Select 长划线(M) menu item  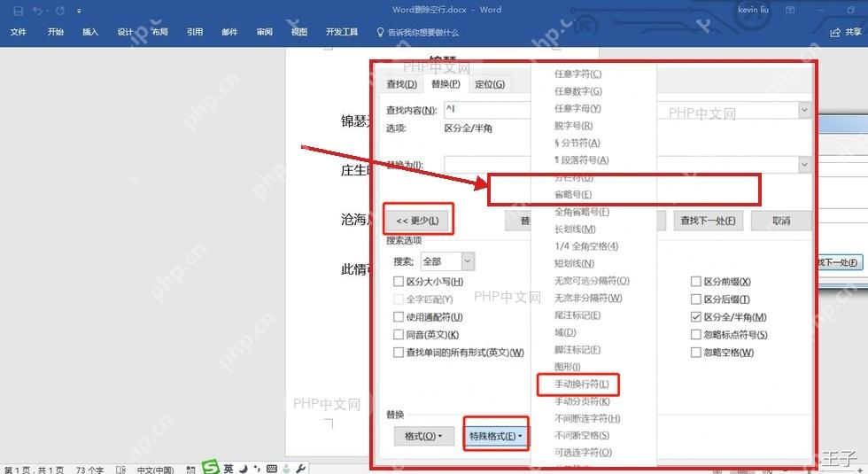tap(575, 229)
